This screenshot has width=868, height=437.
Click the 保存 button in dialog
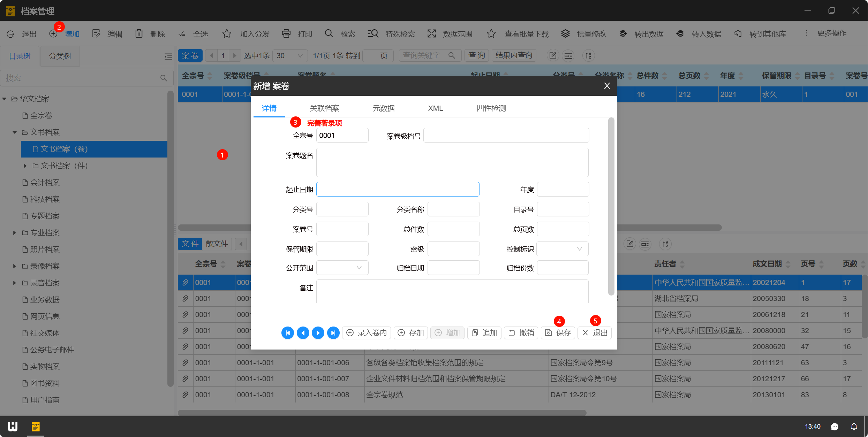[558, 333]
